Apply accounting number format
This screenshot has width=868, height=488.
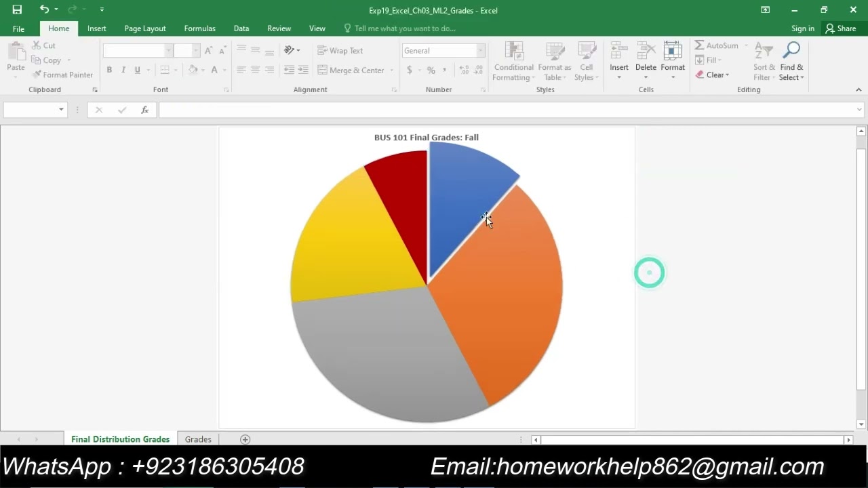click(410, 70)
